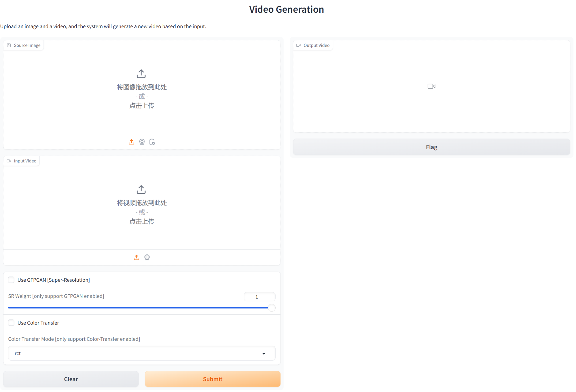Click large upload arrow in Input Video area
This screenshot has height=392, width=576.
141,190
